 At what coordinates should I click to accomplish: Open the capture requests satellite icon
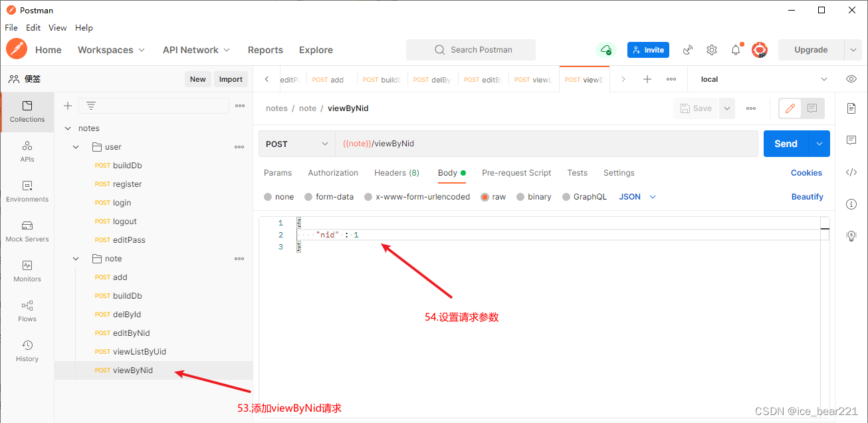tap(688, 50)
